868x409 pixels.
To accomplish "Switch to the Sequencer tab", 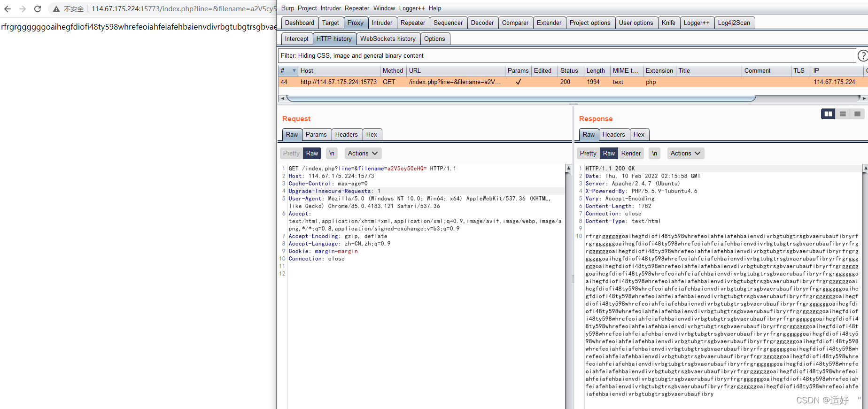I will (x=448, y=23).
